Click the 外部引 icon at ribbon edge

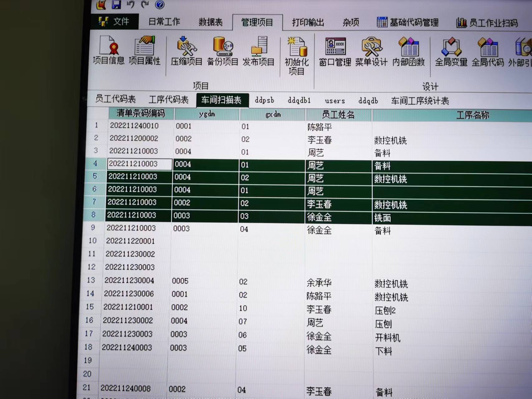[521, 53]
